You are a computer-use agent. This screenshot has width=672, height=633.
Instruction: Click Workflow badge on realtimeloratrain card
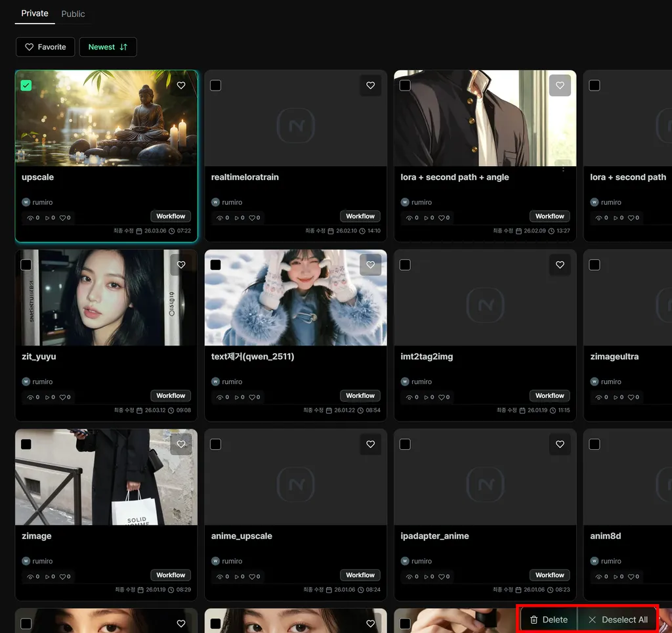click(x=360, y=216)
